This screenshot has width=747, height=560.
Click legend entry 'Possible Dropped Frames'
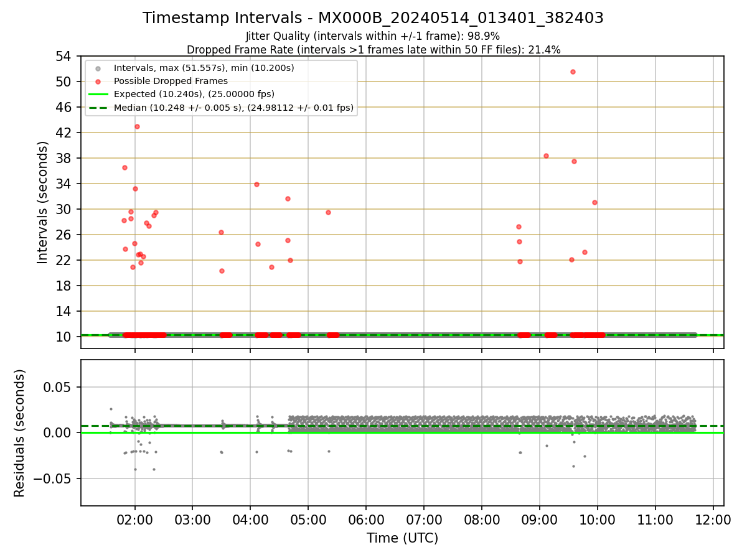click(171, 81)
